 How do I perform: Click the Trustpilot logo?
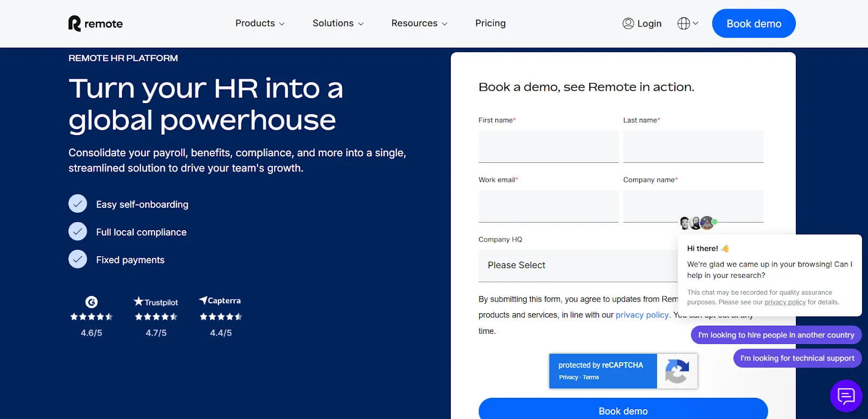click(156, 302)
